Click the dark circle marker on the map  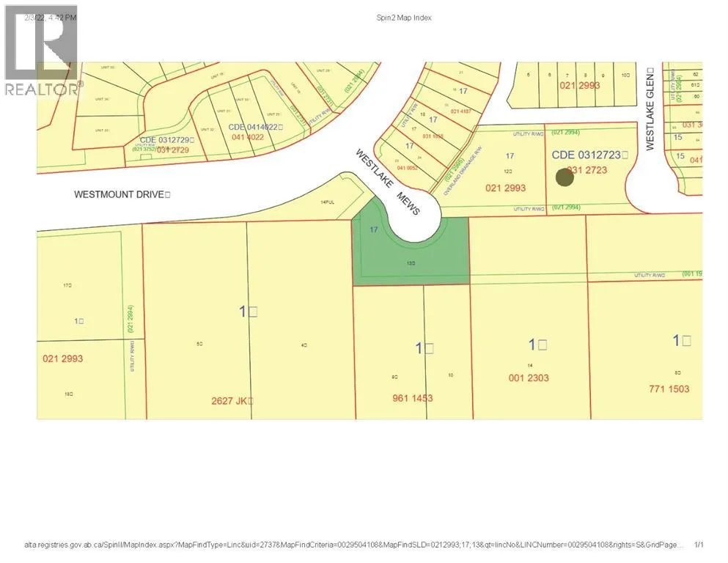[x=564, y=177]
